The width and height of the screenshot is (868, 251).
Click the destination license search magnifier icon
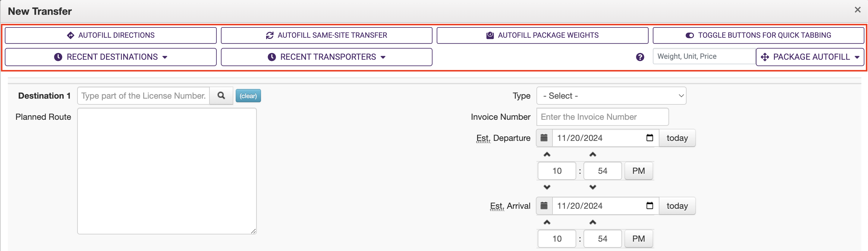click(x=221, y=96)
